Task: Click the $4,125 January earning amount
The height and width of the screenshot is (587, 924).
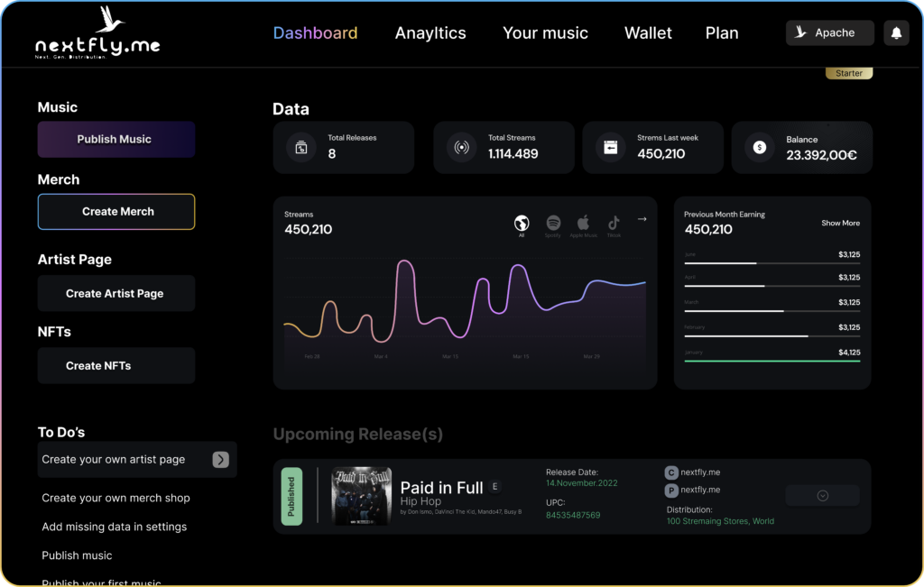Action: click(849, 353)
